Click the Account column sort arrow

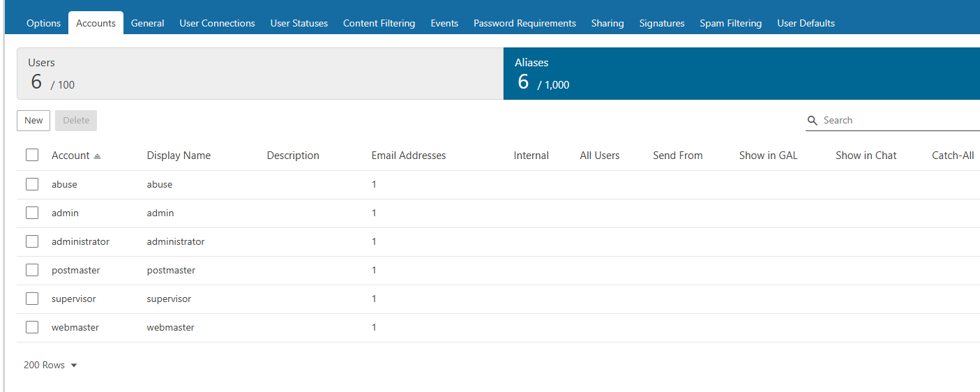pos(97,156)
